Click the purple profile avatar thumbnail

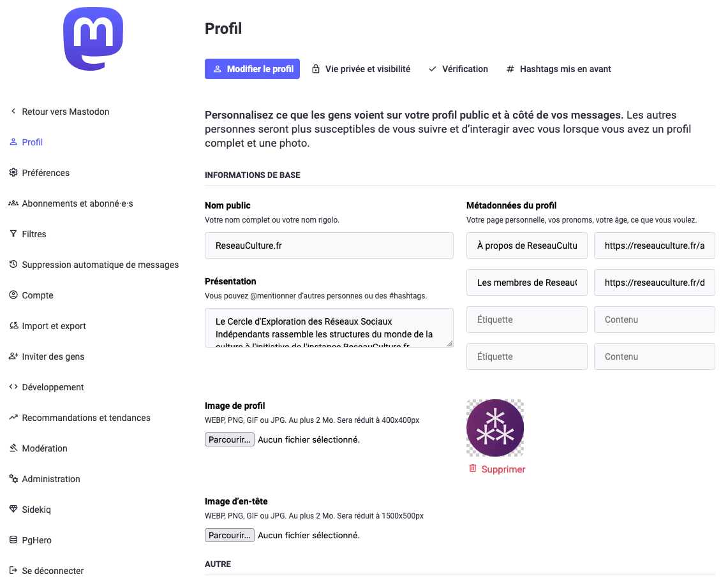[x=495, y=428]
